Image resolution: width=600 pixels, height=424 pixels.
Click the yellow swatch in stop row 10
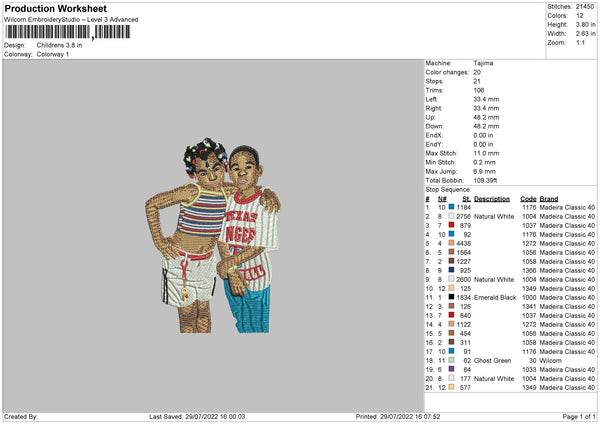(452, 288)
